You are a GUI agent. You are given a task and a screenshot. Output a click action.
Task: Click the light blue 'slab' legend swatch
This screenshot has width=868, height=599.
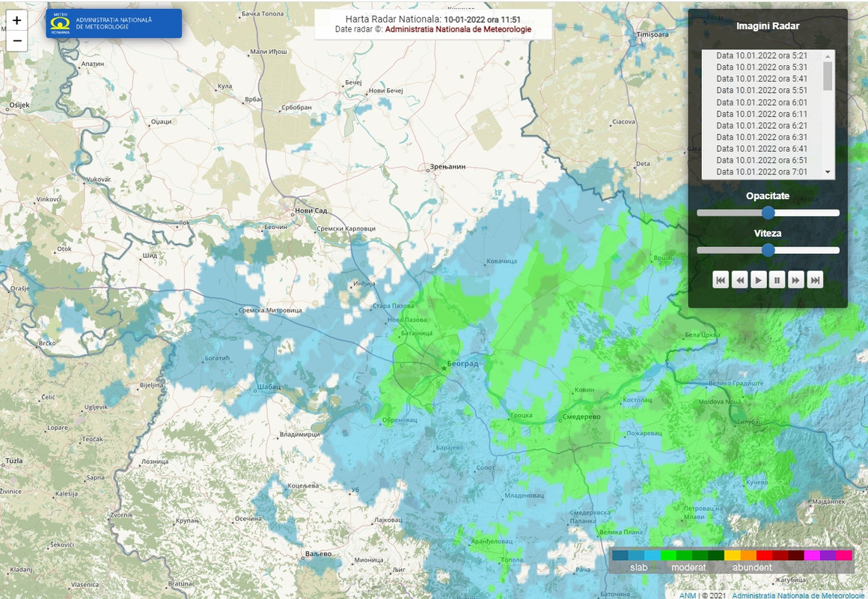(652, 555)
